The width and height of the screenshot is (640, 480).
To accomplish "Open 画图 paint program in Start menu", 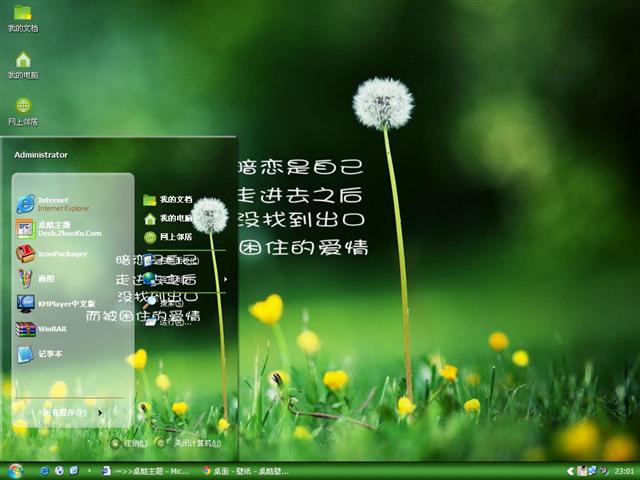I will pos(36,279).
